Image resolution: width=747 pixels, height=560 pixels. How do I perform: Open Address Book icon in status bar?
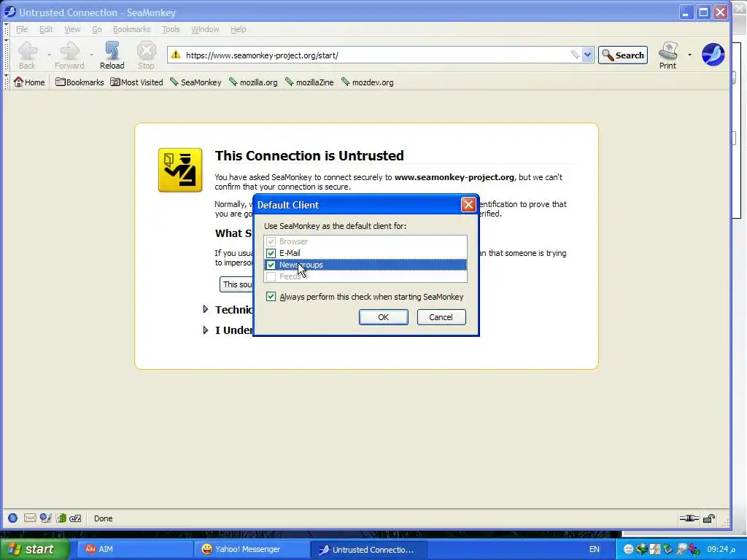[61, 518]
